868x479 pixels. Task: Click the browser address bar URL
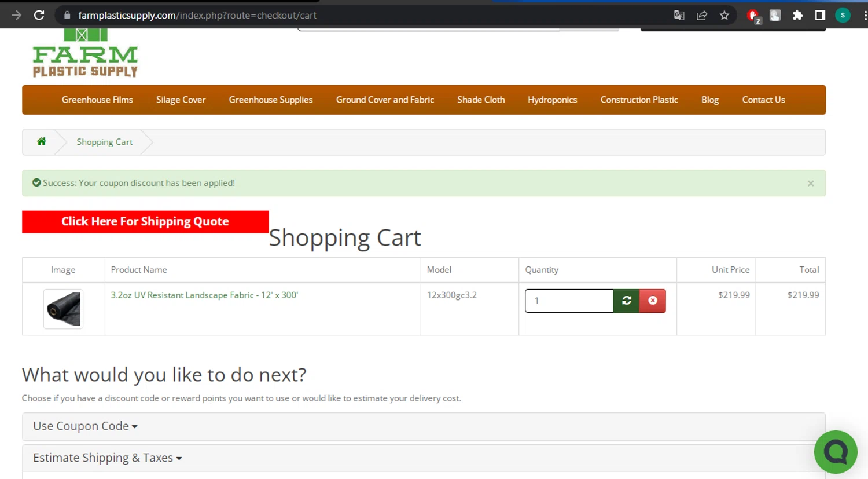[197, 16]
